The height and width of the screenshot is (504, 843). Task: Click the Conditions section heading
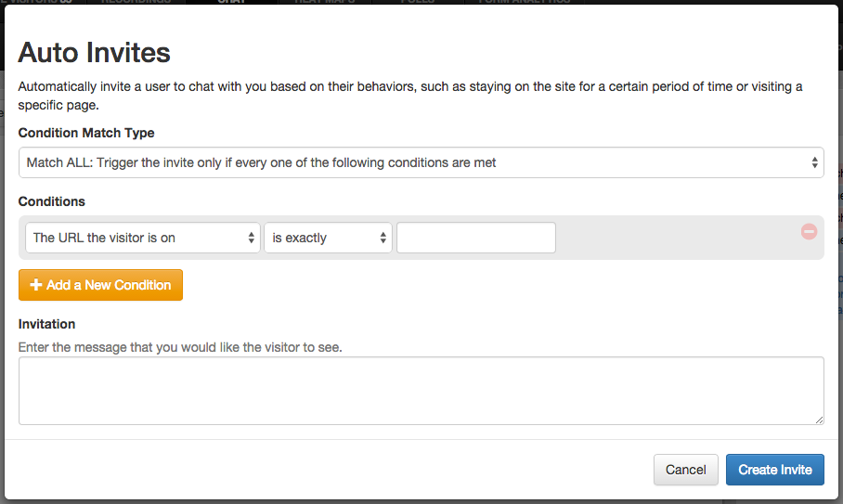pos(52,201)
